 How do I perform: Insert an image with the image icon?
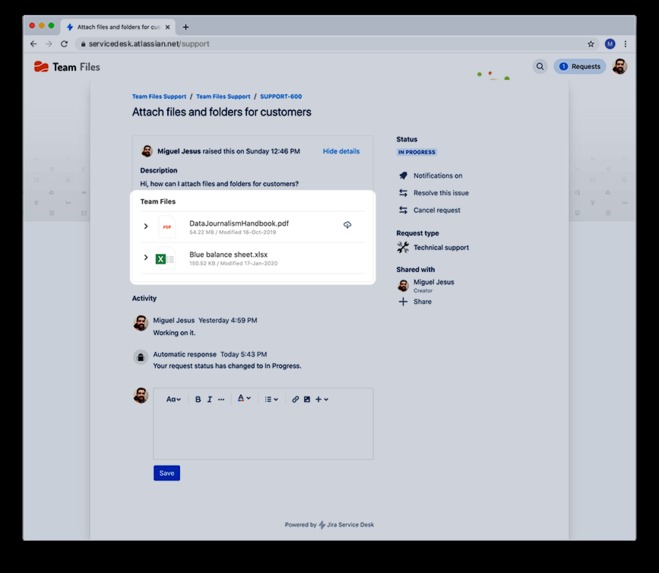click(x=307, y=399)
